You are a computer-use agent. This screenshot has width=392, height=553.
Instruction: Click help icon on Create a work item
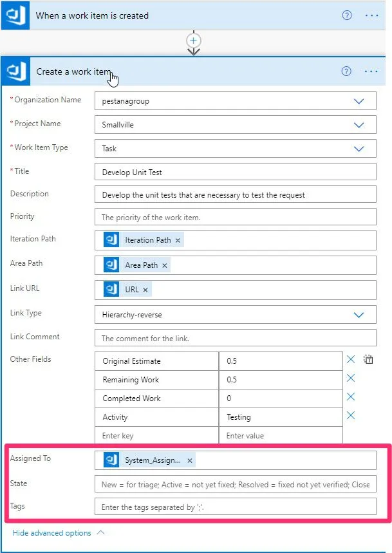coord(346,71)
